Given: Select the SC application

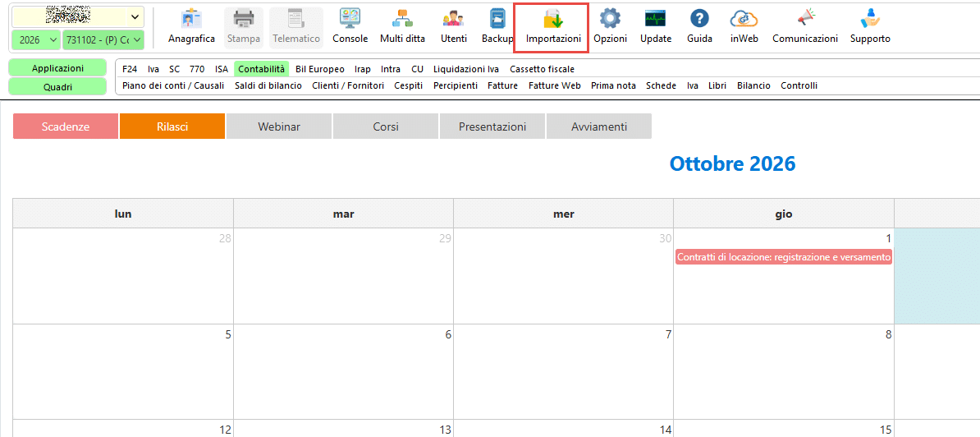Looking at the screenshot, I should pyautogui.click(x=174, y=69).
